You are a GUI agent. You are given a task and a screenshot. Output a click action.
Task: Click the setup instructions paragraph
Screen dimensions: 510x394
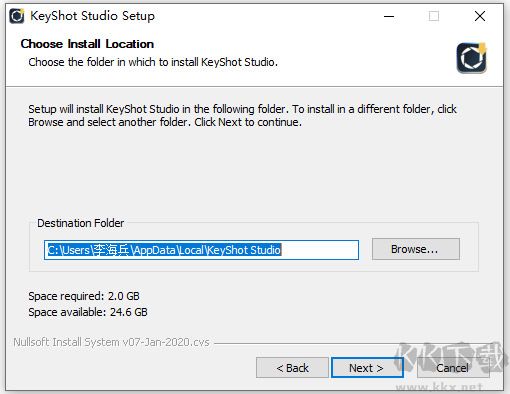242,115
